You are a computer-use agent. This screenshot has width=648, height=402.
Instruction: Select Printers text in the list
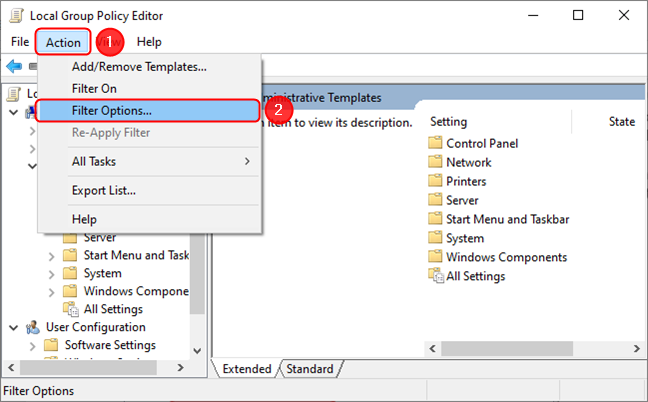pyautogui.click(x=466, y=181)
